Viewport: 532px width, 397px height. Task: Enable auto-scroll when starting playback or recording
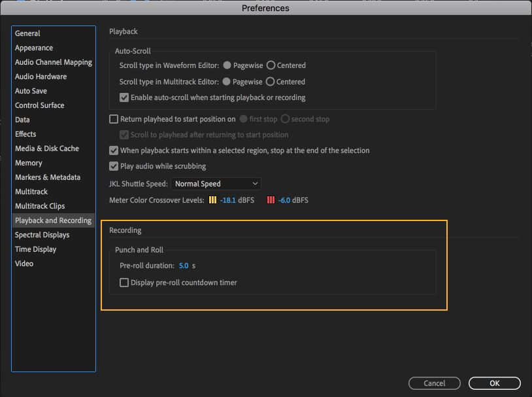(x=124, y=97)
